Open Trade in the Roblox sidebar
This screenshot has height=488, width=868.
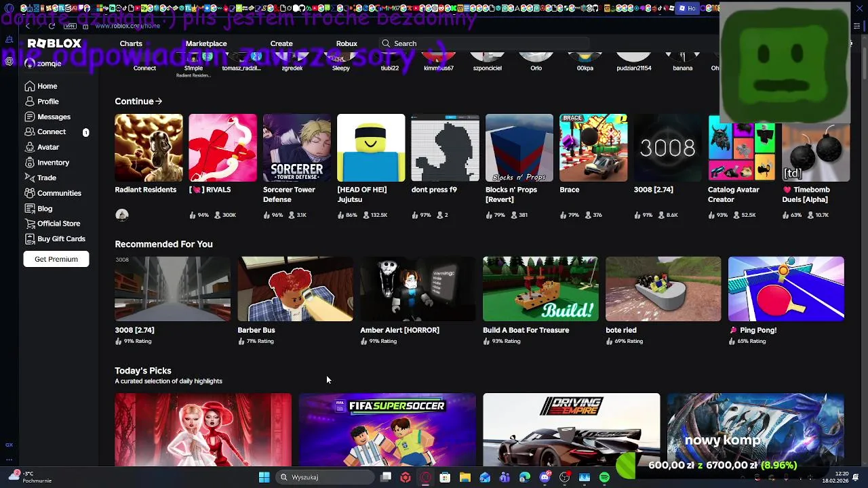click(41, 178)
